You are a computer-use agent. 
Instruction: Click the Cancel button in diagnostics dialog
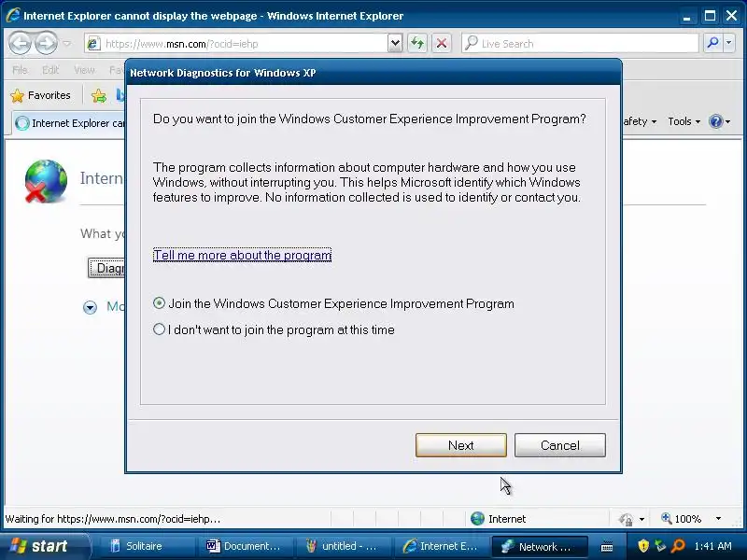[559, 445]
